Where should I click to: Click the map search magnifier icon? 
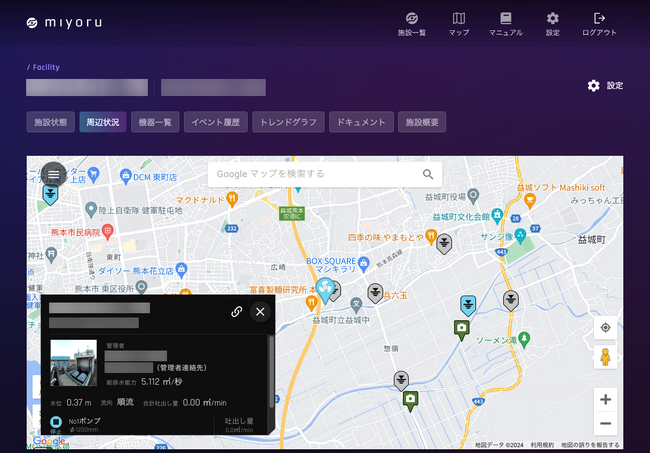(428, 174)
